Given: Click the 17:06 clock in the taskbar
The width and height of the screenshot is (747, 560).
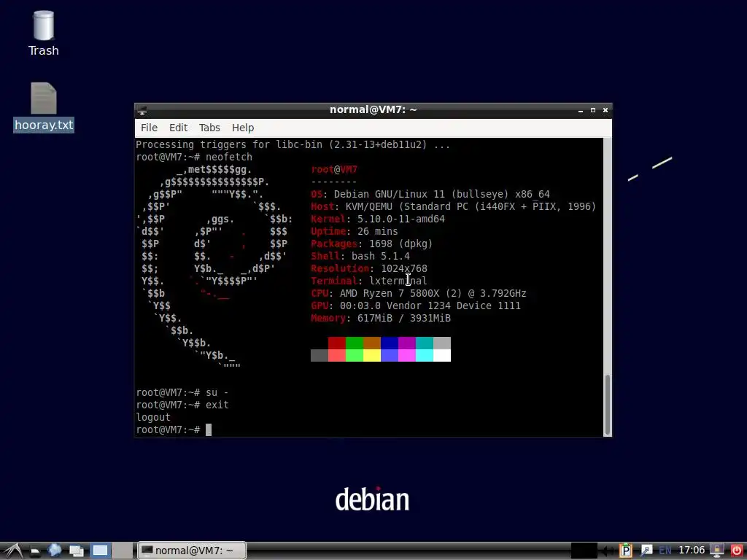Looking at the screenshot, I should [692, 551].
